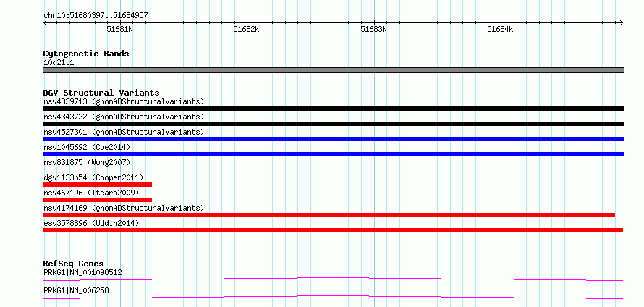Click the chr10:51680397..51684957 coordinate label
This screenshot has width=644, height=307.
96,16
